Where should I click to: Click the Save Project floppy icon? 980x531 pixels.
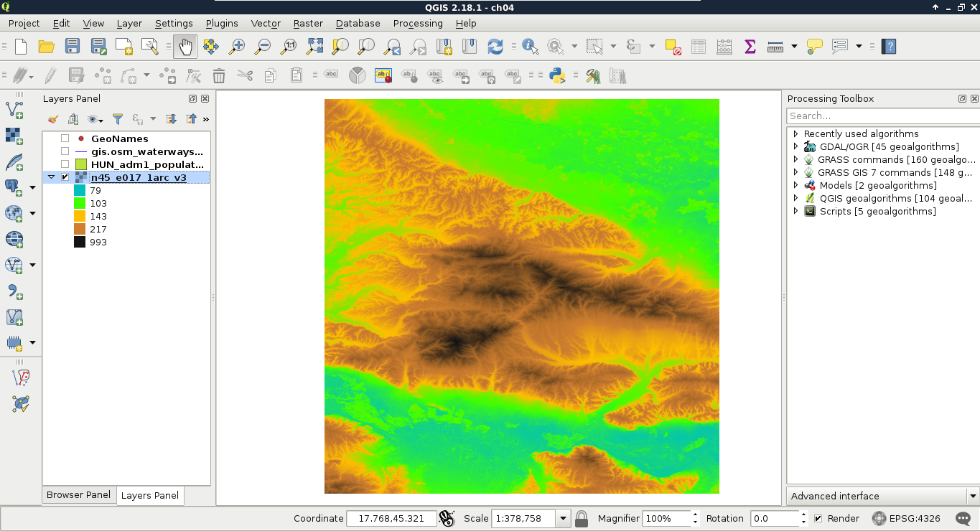[72, 47]
